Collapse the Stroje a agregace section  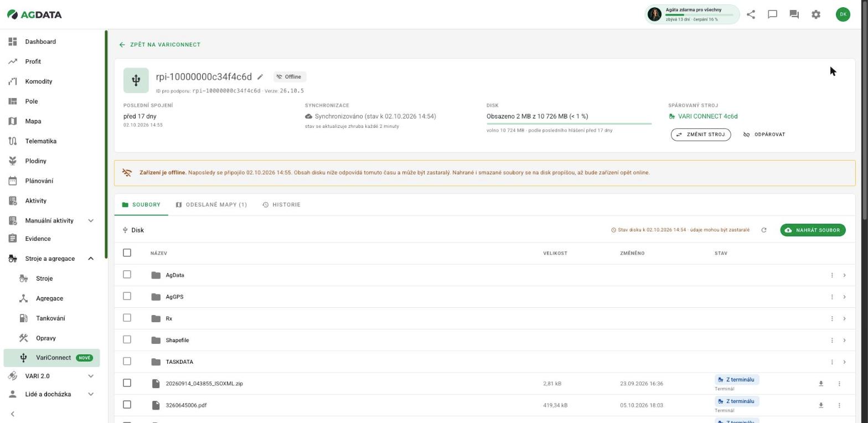91,259
